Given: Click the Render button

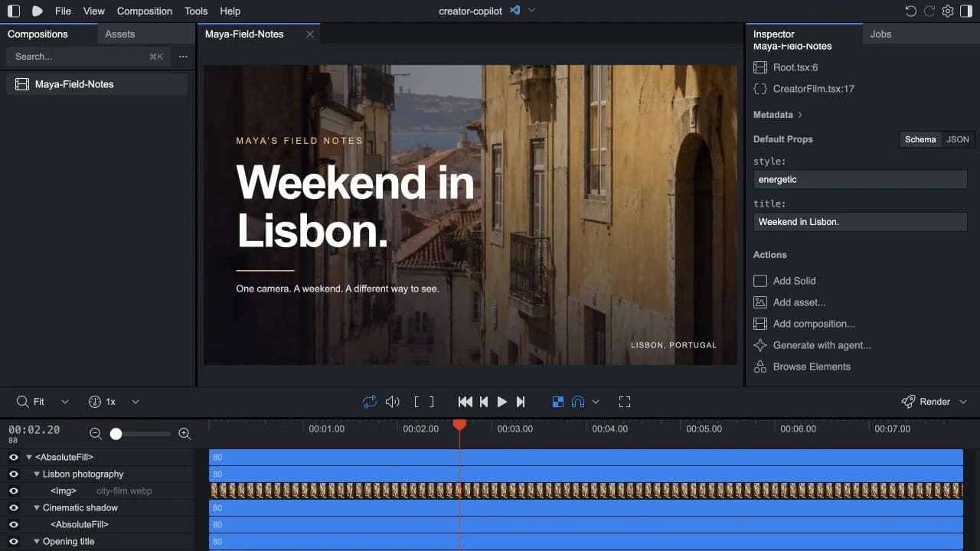Looking at the screenshot, I should point(926,402).
